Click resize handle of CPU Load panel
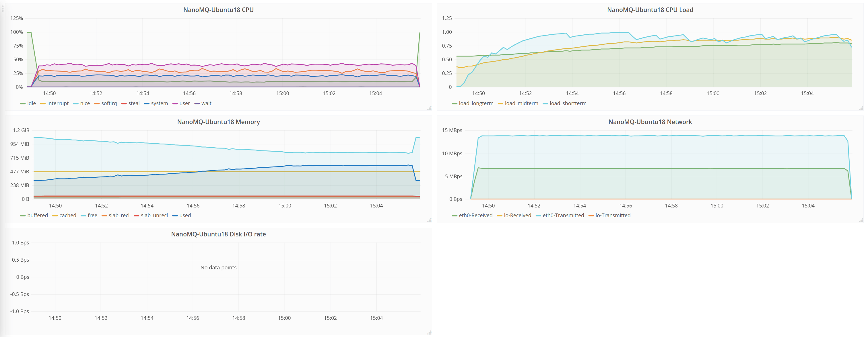The image size is (868, 337). pos(861,108)
